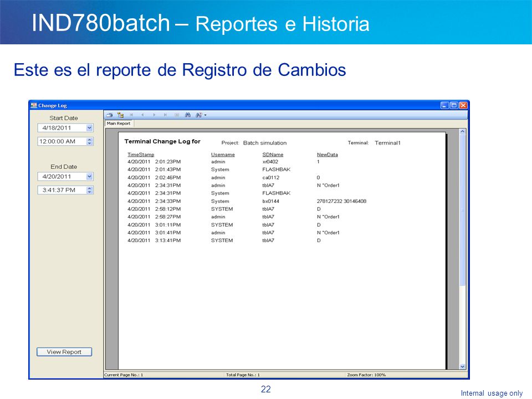Click the Terminal Change Log for title

pyautogui.click(x=162, y=141)
